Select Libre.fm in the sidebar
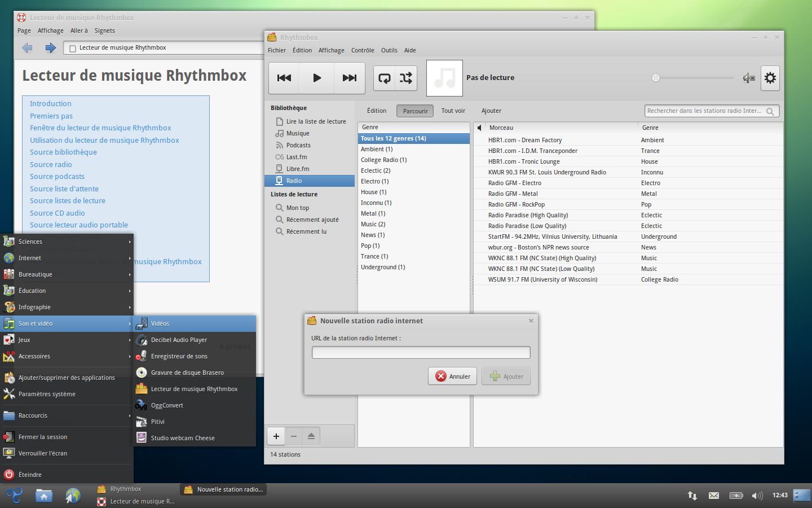The width and height of the screenshot is (812, 508). coord(310,169)
